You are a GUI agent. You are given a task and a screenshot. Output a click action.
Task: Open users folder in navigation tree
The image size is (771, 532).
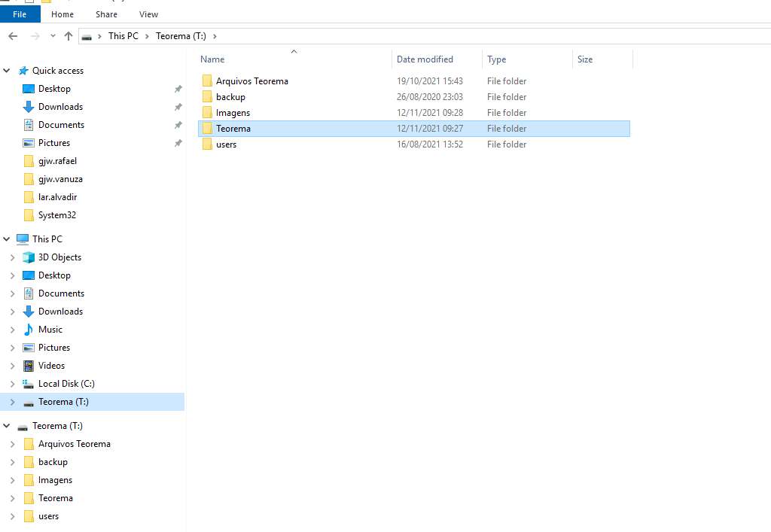coord(48,516)
